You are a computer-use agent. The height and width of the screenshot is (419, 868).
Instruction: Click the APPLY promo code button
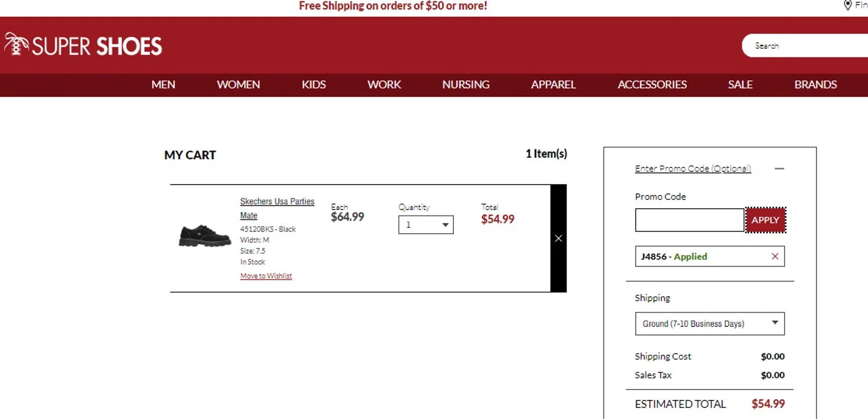(766, 220)
